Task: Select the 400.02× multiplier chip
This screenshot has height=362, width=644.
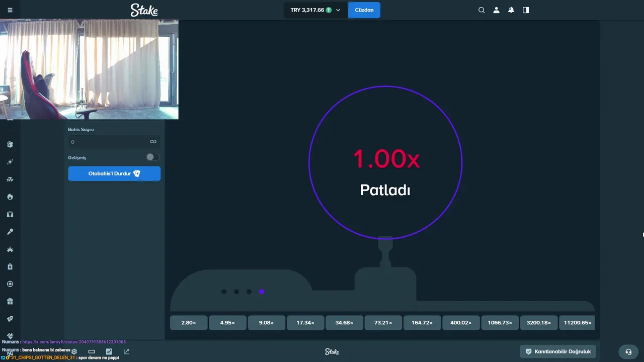Action: (461, 323)
